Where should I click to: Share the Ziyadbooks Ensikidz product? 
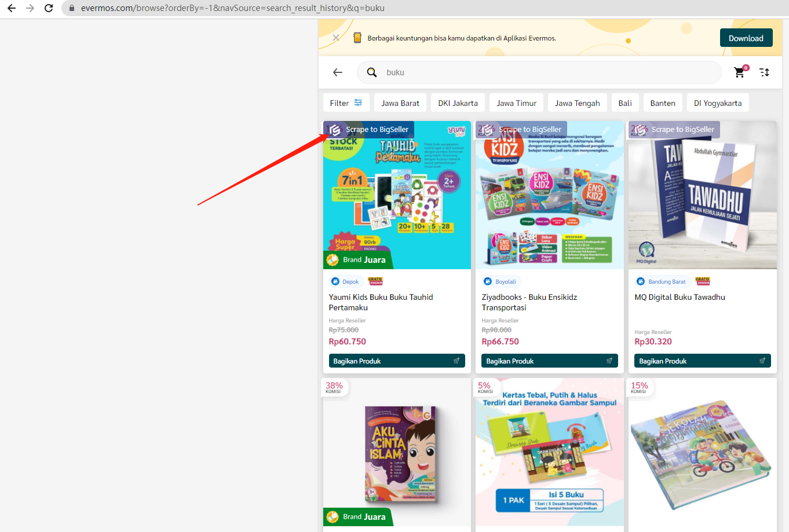pyautogui.click(x=549, y=361)
